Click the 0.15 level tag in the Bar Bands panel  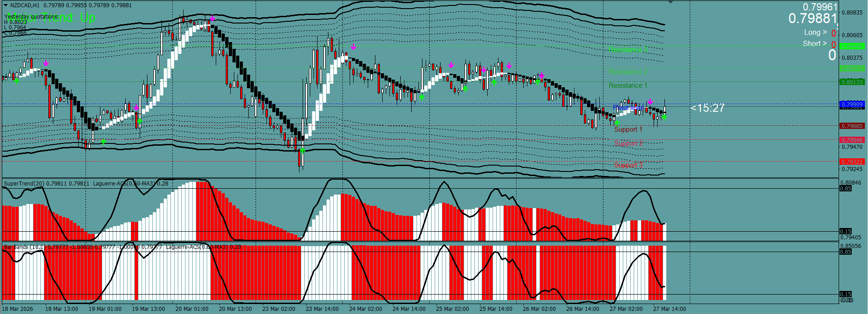[x=846, y=295]
